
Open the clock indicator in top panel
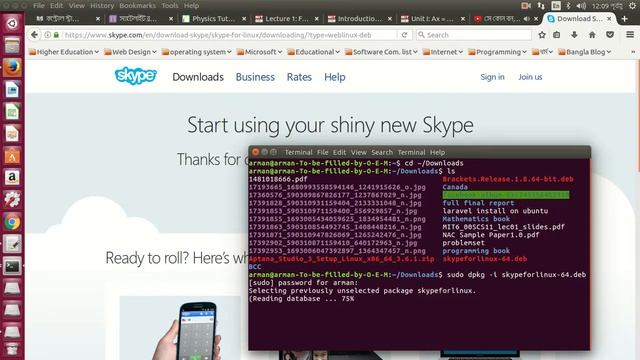607,6
